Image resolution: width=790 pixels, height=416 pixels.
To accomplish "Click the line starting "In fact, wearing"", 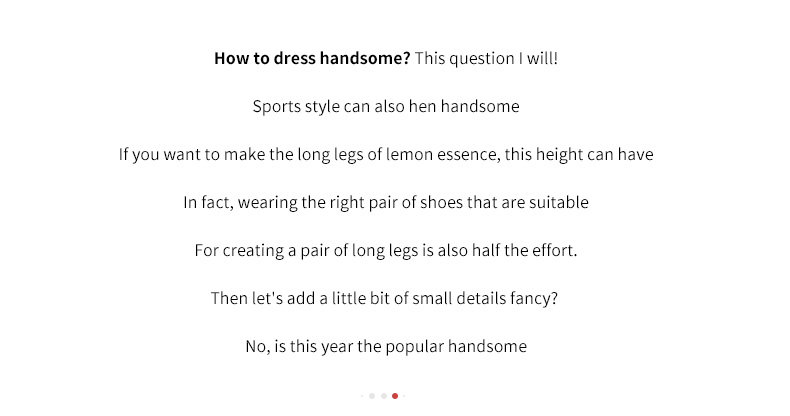I will pyautogui.click(x=386, y=203).
